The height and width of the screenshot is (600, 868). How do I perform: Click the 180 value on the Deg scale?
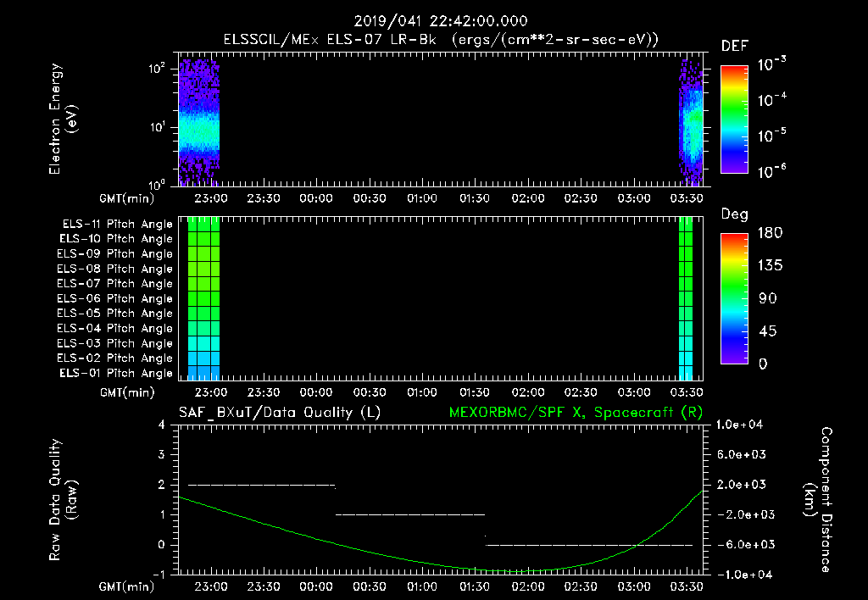click(x=770, y=233)
